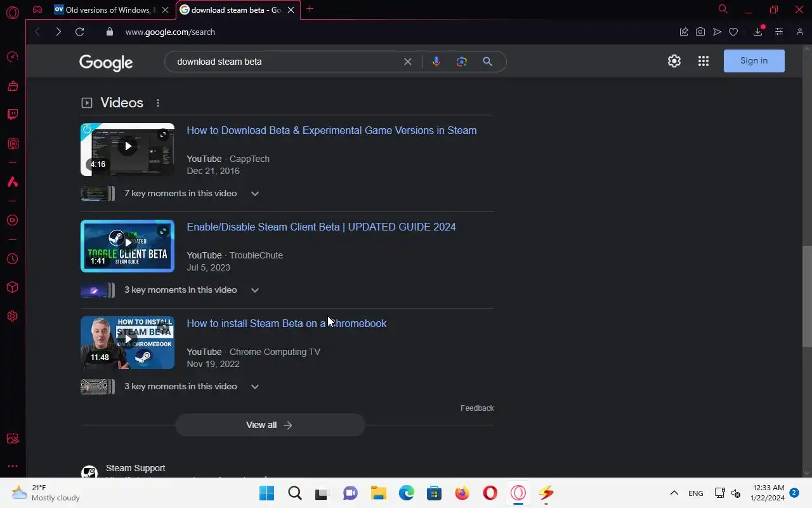812x508 pixels.
Task: Open the GX Cleaner chip icon in sidebar
Action: click(13, 144)
